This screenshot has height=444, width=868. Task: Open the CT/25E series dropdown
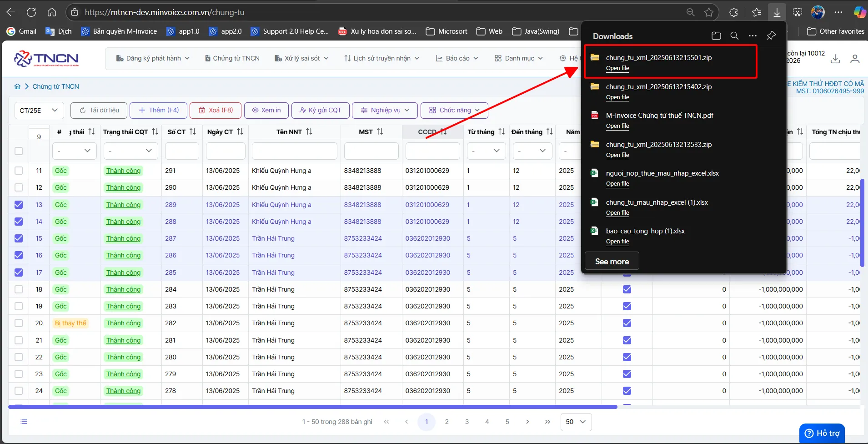click(x=39, y=110)
